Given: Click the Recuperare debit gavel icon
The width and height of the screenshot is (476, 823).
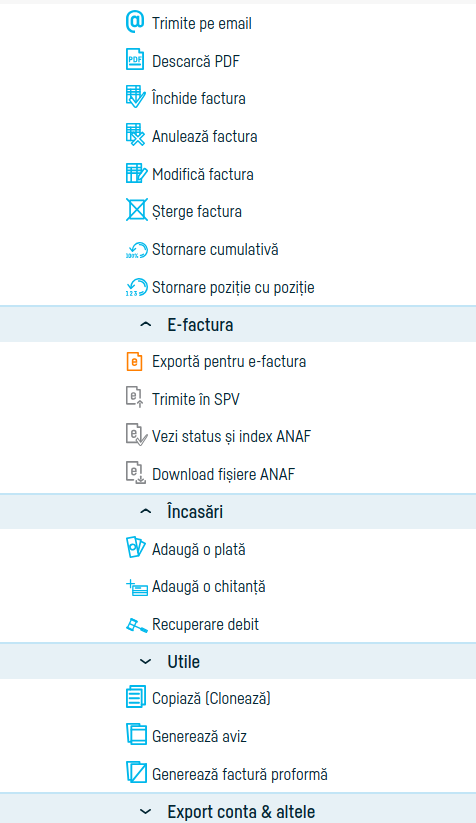Looking at the screenshot, I should pos(136,625).
